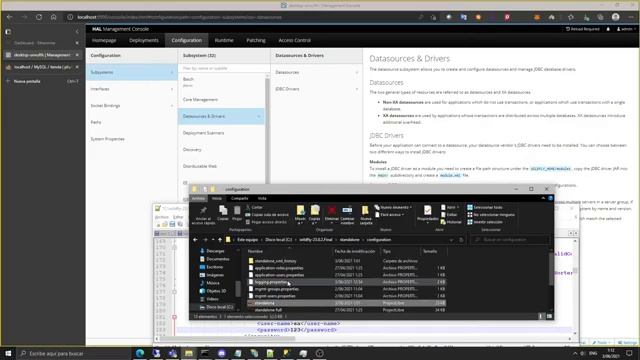This screenshot has height=360, width=640.
Task: Focus the subsystem filter input field
Action: tap(222, 68)
